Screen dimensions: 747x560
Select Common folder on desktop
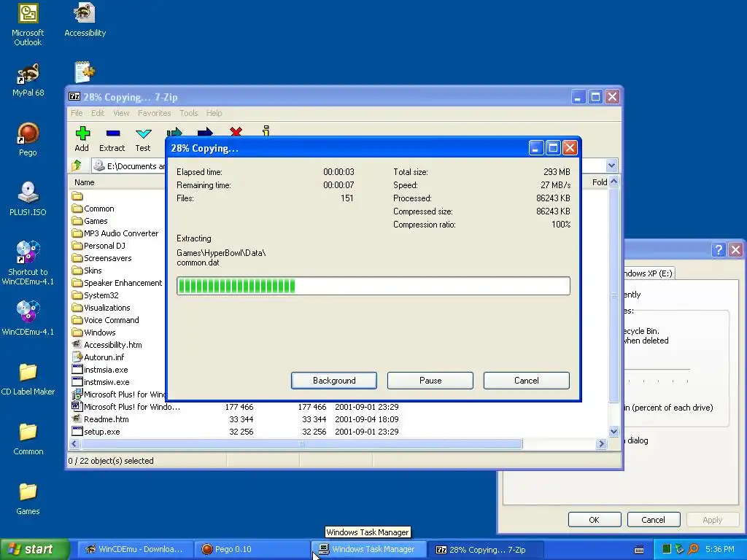28,439
